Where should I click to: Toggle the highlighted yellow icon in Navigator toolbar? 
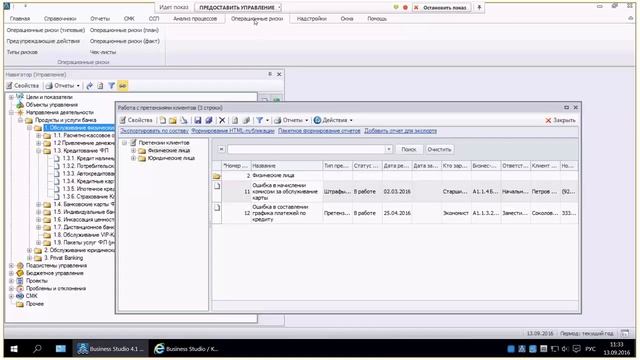(122, 86)
